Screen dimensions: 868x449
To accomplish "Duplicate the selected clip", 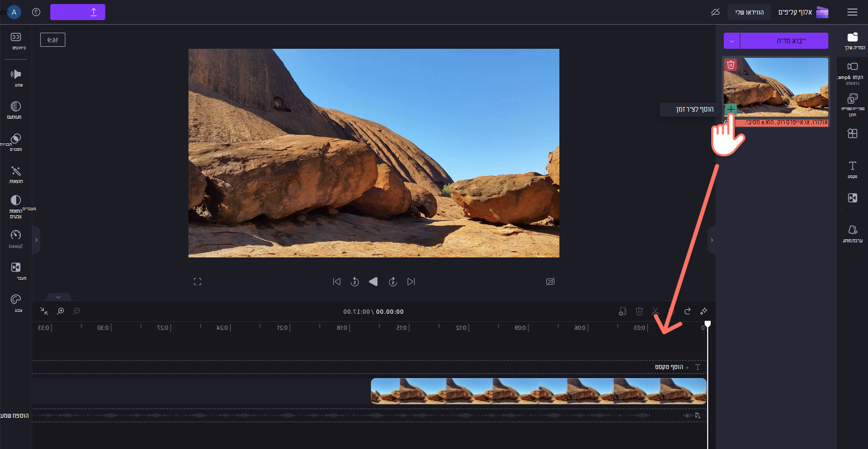I will tap(622, 311).
